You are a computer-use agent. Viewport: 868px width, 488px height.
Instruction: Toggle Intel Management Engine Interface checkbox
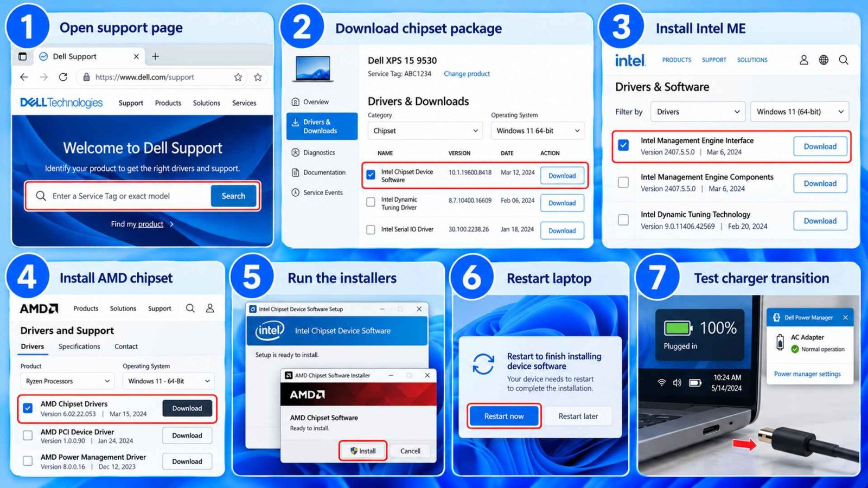coord(623,145)
